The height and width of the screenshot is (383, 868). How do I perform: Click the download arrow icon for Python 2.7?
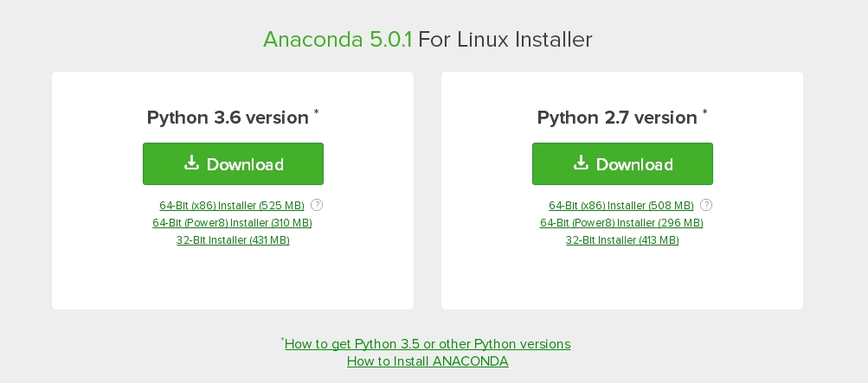581,163
